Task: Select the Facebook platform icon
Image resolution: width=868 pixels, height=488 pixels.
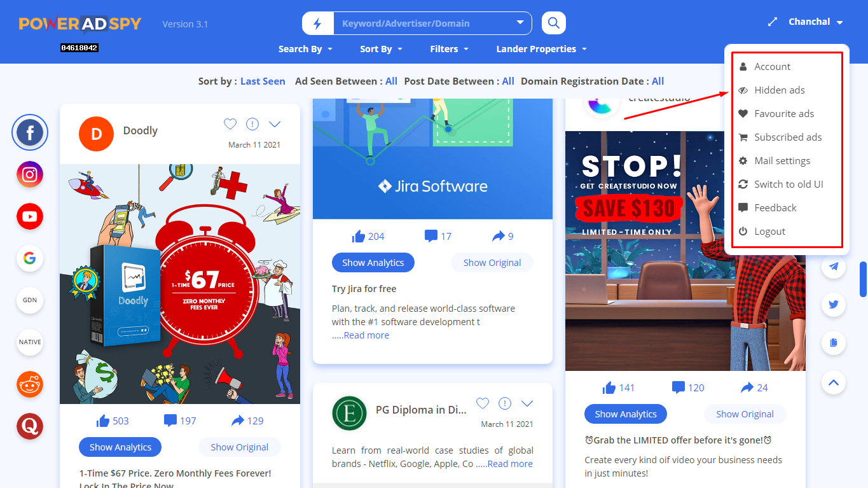Action: (30, 133)
